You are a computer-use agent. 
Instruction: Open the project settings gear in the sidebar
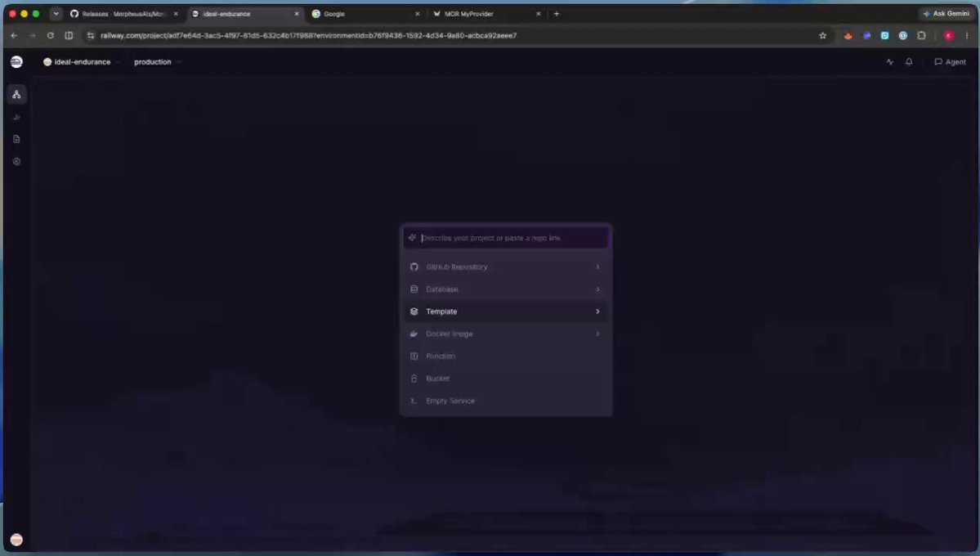coord(17,161)
